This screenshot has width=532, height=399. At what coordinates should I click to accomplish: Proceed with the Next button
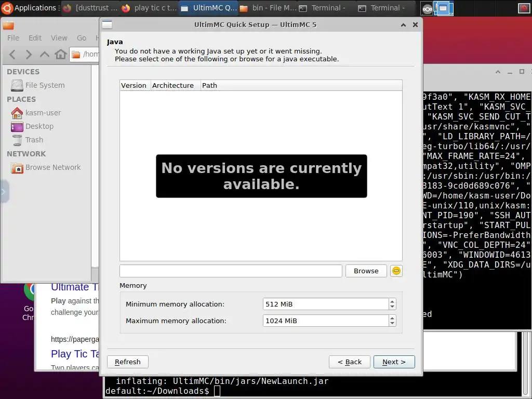(x=394, y=362)
